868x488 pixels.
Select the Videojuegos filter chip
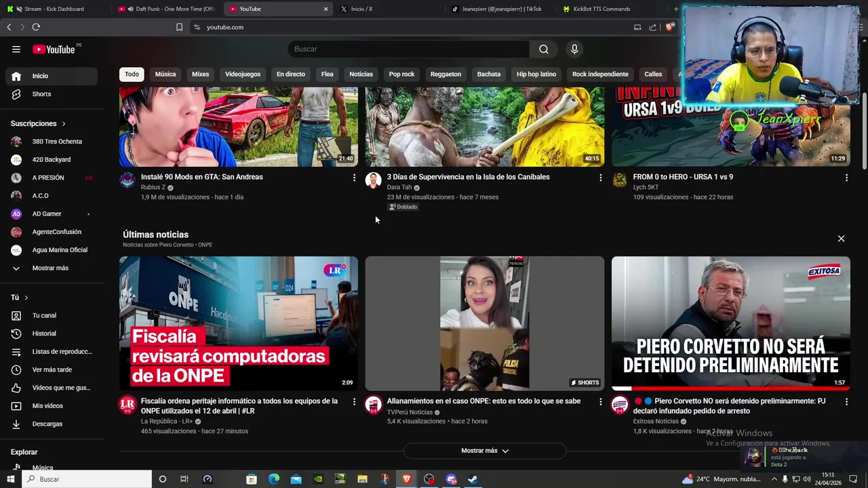[x=243, y=74]
